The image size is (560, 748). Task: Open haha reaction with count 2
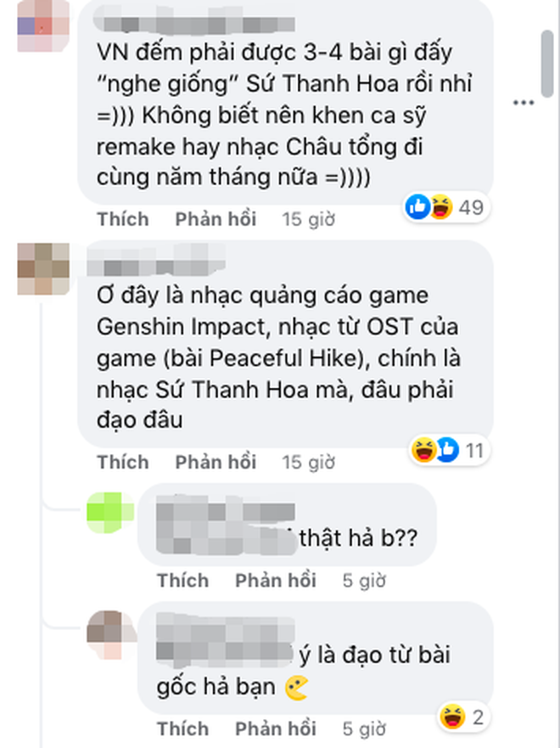pyautogui.click(x=452, y=717)
